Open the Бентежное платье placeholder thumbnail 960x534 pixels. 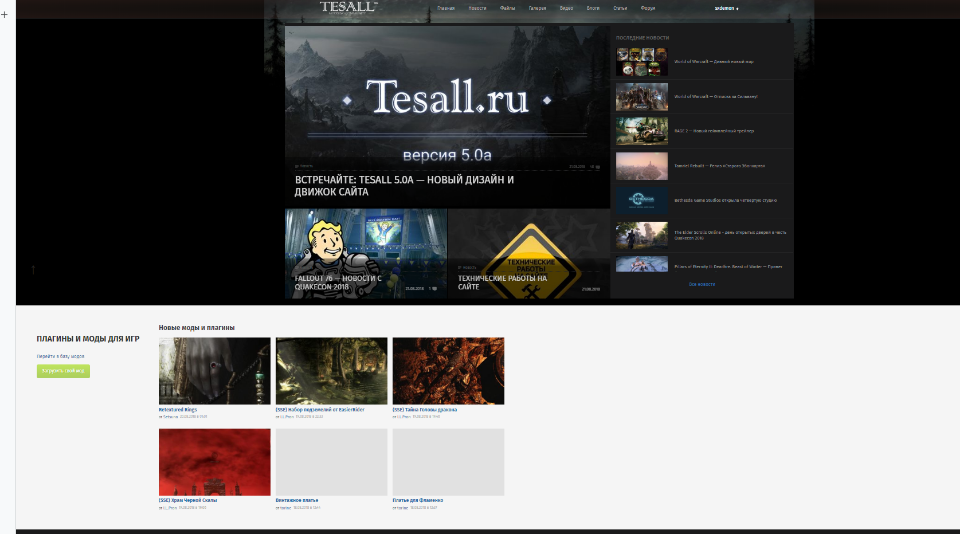331,462
